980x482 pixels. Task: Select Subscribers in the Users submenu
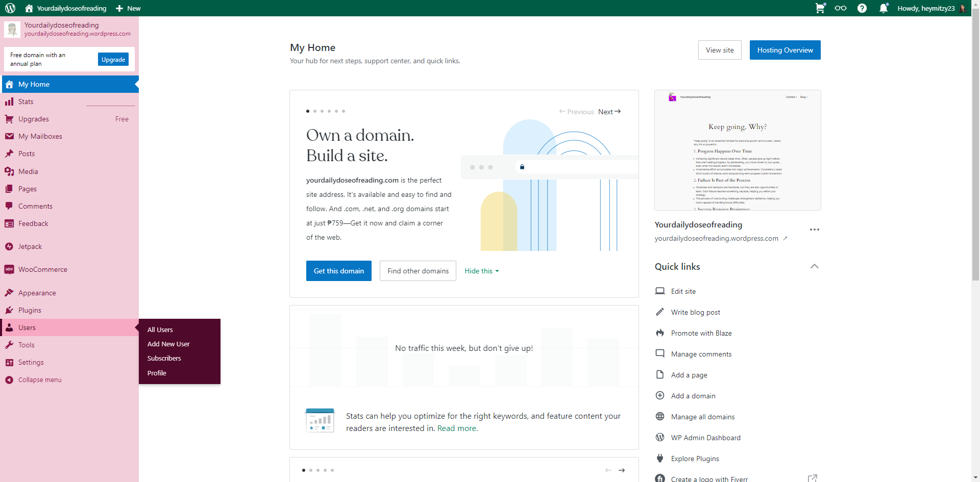tap(164, 358)
